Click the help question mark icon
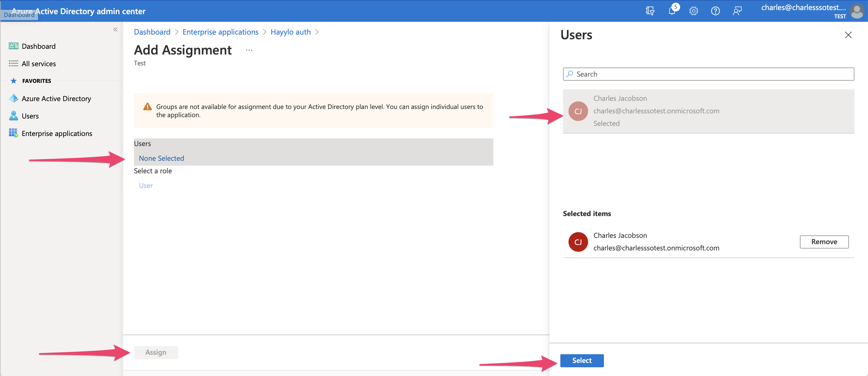 pyautogui.click(x=715, y=11)
